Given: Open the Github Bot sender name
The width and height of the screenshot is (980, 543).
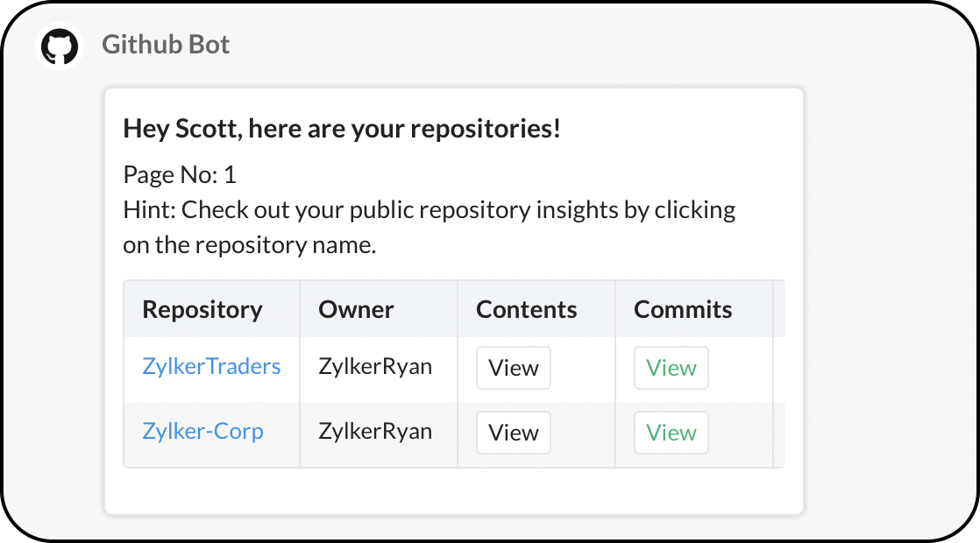Looking at the screenshot, I should [166, 45].
